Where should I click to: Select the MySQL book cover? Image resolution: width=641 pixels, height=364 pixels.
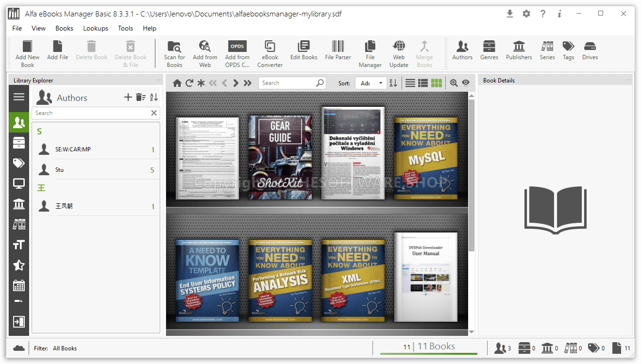[x=426, y=158]
